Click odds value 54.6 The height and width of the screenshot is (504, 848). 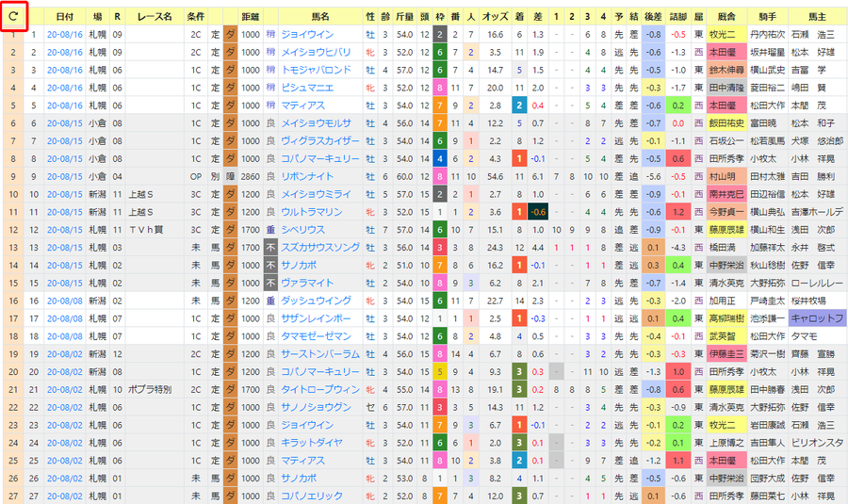(x=495, y=176)
